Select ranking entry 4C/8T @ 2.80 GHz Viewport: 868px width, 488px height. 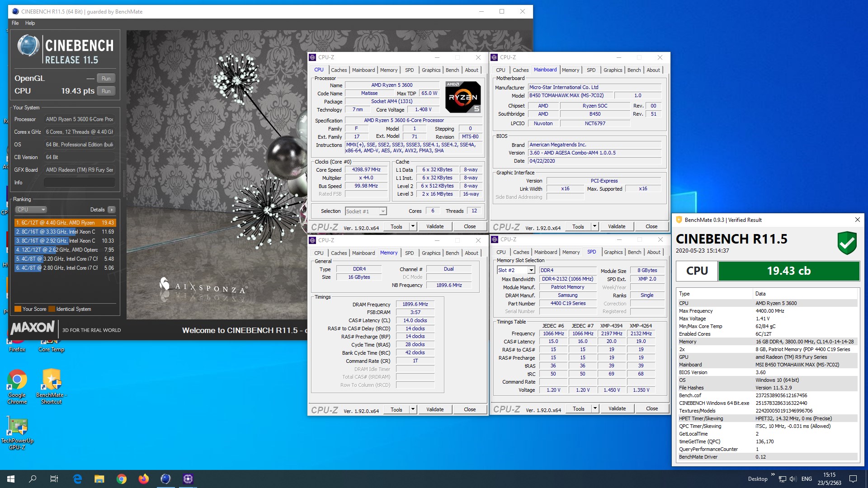coord(65,268)
